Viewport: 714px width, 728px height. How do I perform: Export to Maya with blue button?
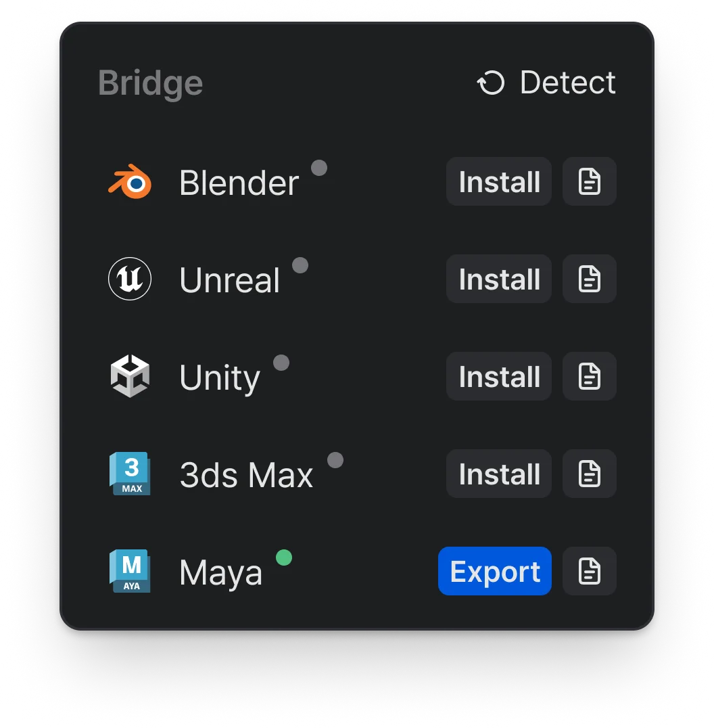point(495,571)
